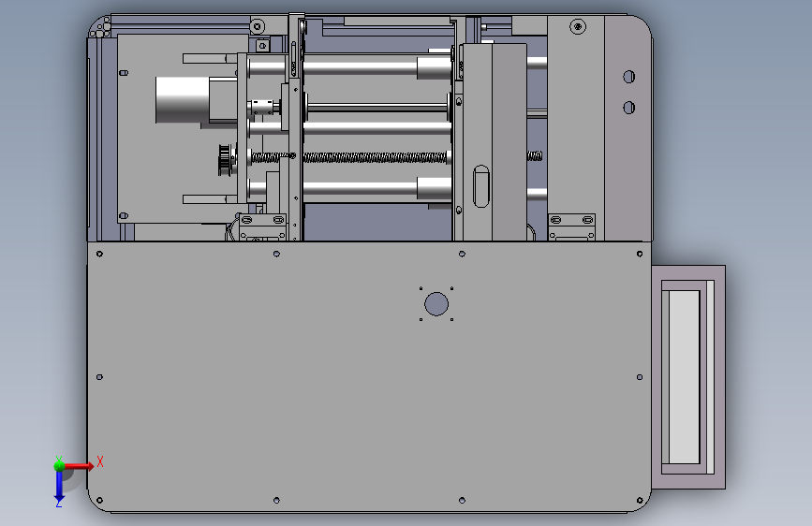The height and width of the screenshot is (526, 812).
Task: Select the bottom-right corner screw hole of the front plate
Action: click(640, 500)
